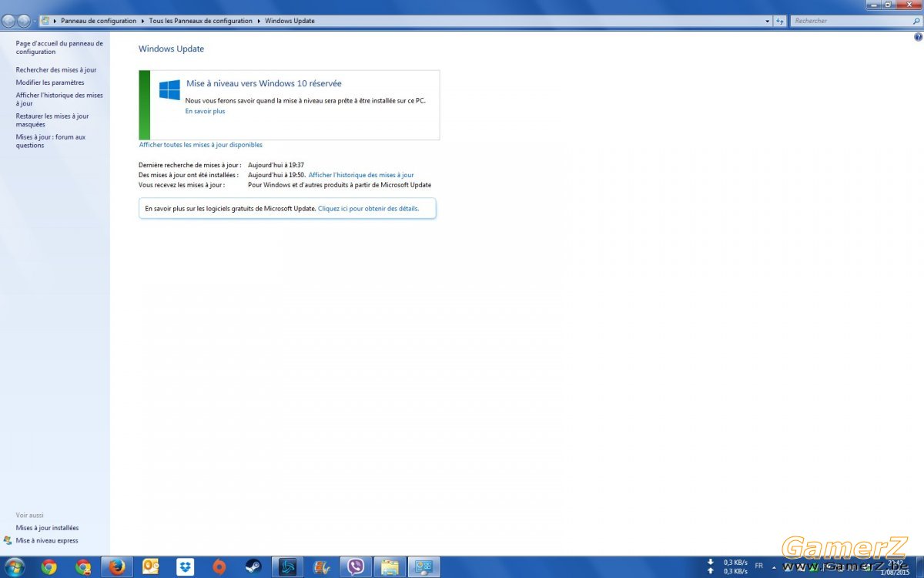Viewport: 924px width, 578px height.
Task: Click Cliquez ici pour obtenir des détails
Action: coord(369,208)
